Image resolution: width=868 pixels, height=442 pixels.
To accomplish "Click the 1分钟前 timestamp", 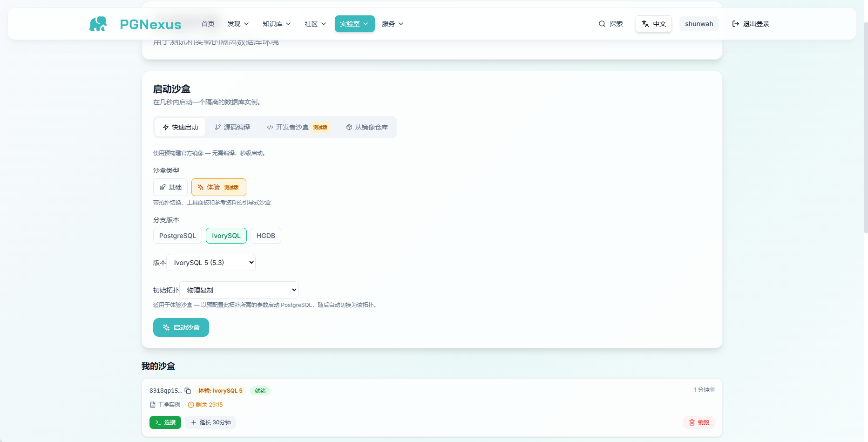I will pyautogui.click(x=704, y=390).
